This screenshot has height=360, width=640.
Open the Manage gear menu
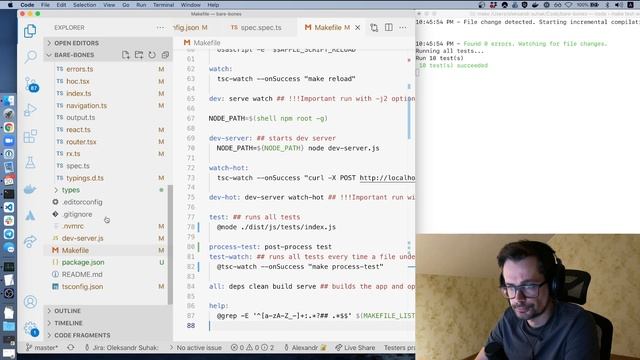pyautogui.click(x=31, y=329)
